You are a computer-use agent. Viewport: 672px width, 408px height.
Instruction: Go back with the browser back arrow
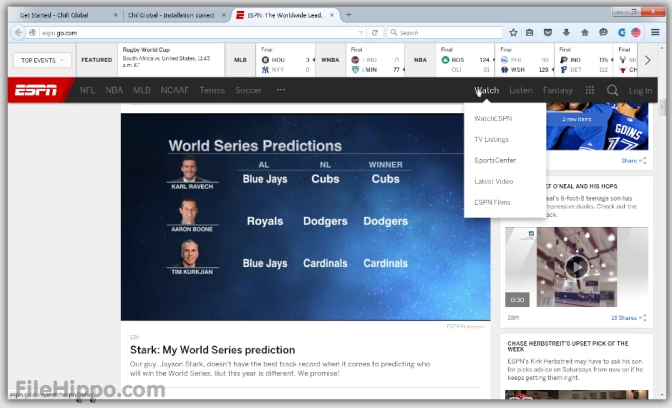click(x=18, y=33)
